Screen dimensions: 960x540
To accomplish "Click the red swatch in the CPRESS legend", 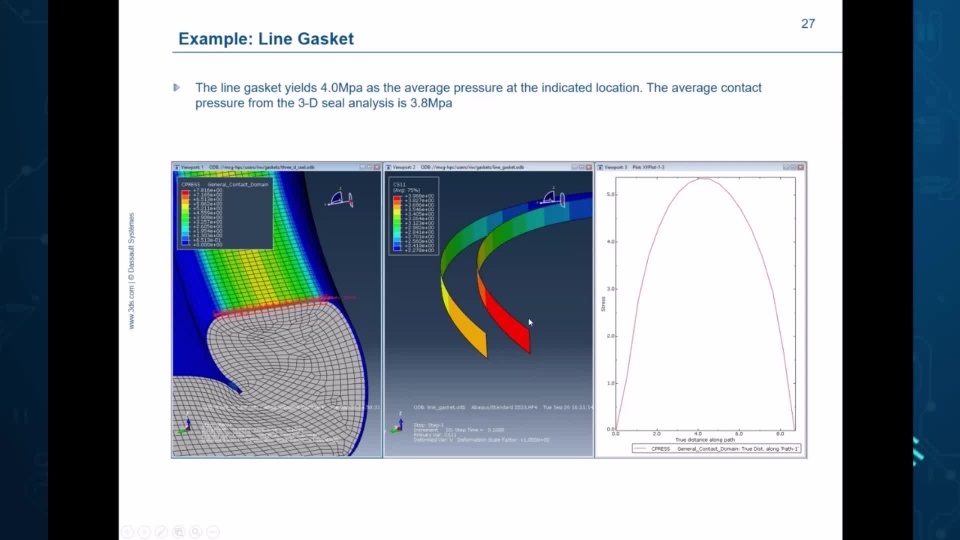I will [x=185, y=192].
